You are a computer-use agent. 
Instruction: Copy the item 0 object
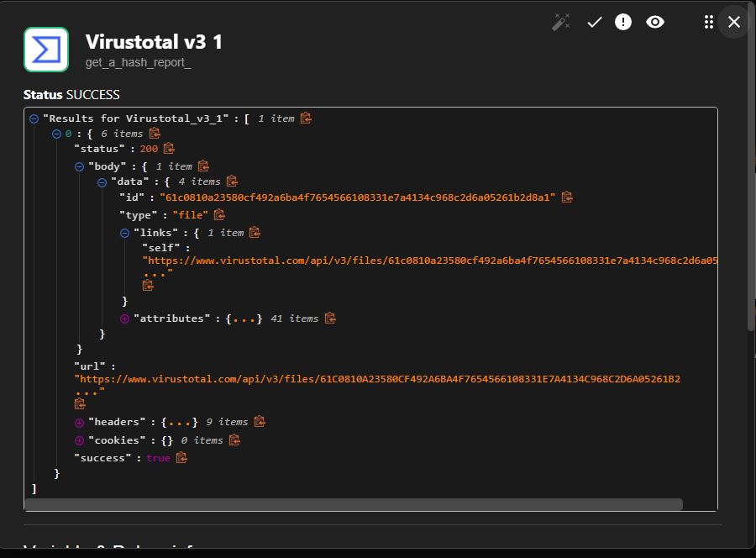155,133
